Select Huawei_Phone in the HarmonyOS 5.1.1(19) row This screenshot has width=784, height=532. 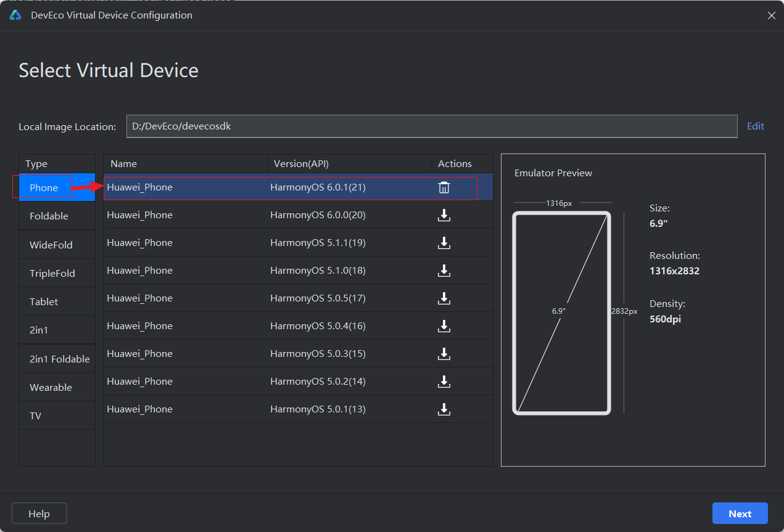(x=139, y=243)
